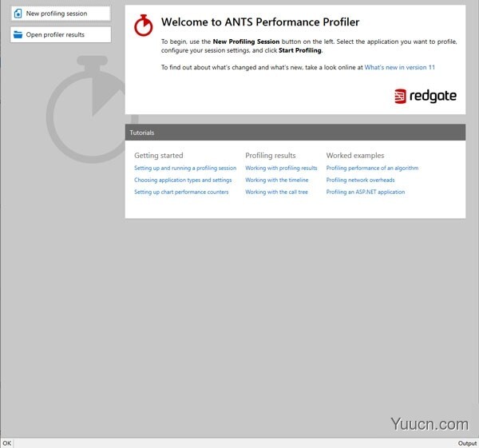Click the red stopwatch ANTS logo

(143, 26)
